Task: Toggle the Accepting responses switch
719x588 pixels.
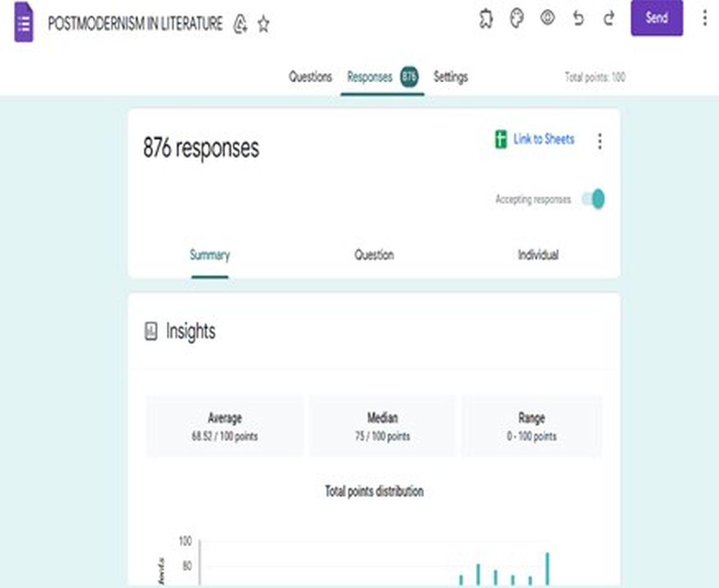Action: [x=594, y=199]
